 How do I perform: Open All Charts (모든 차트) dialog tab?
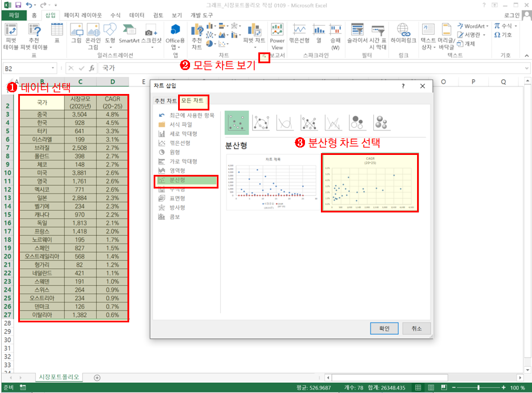point(192,101)
